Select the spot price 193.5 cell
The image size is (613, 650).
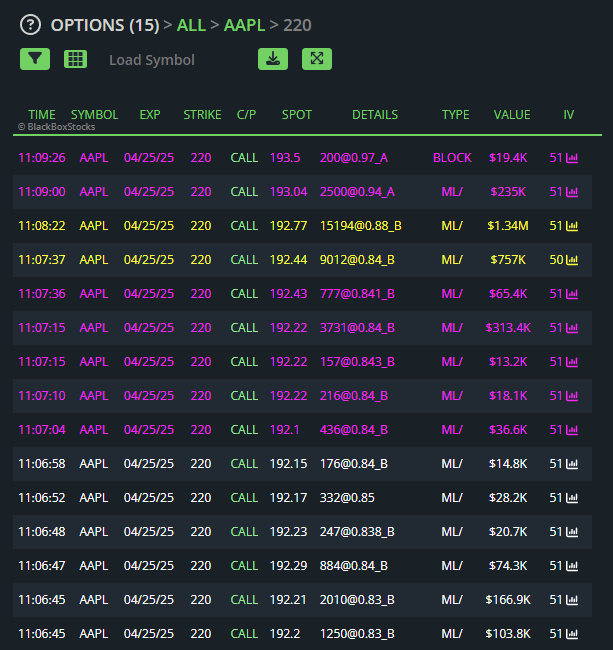285,158
